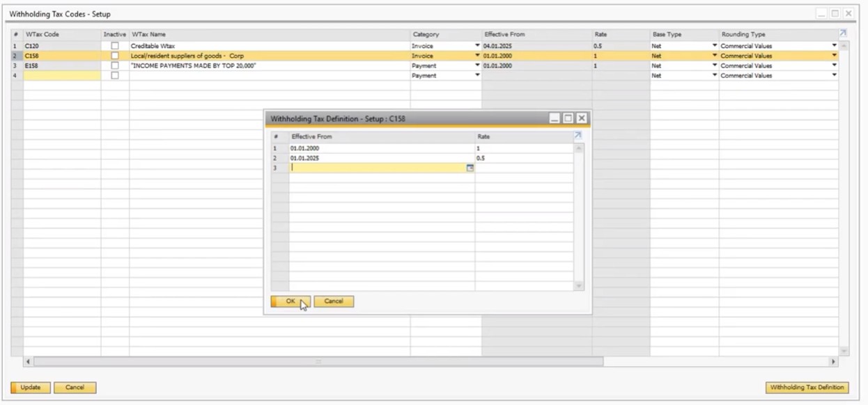Viewport: 868px width, 405px height.
Task: Select WTax Code cell E158
Action: (x=62, y=65)
